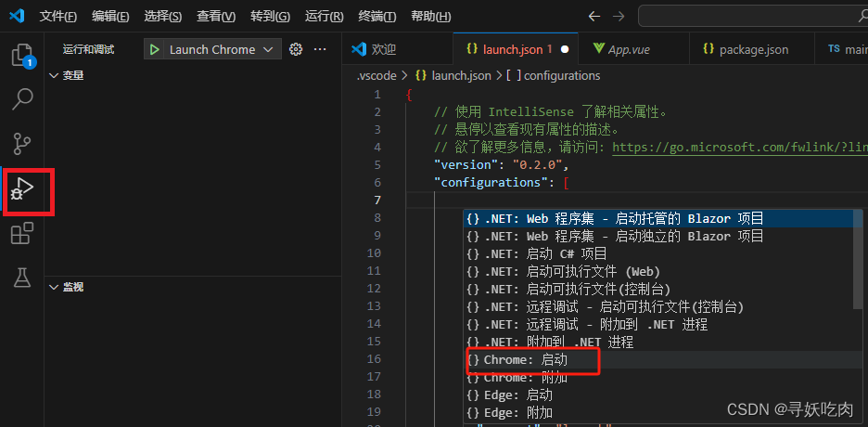This screenshot has height=427, width=868.
Task: Open the 文件(F) menu
Action: click(58, 17)
